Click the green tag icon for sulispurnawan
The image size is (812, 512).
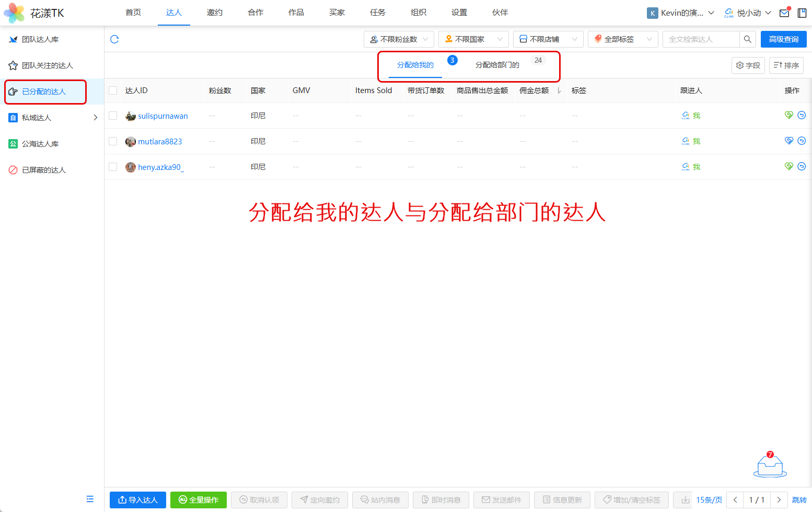tap(788, 115)
